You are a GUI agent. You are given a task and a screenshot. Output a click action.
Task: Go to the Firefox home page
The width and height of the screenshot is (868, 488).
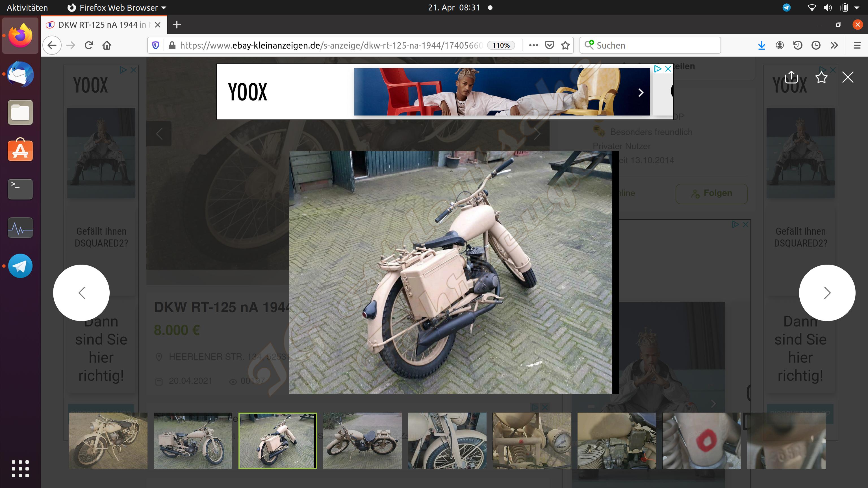[107, 45]
